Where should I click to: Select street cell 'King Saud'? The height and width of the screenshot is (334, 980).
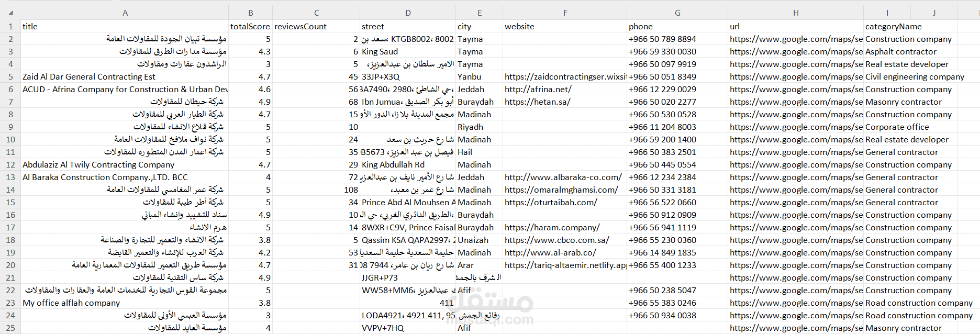coord(408,51)
